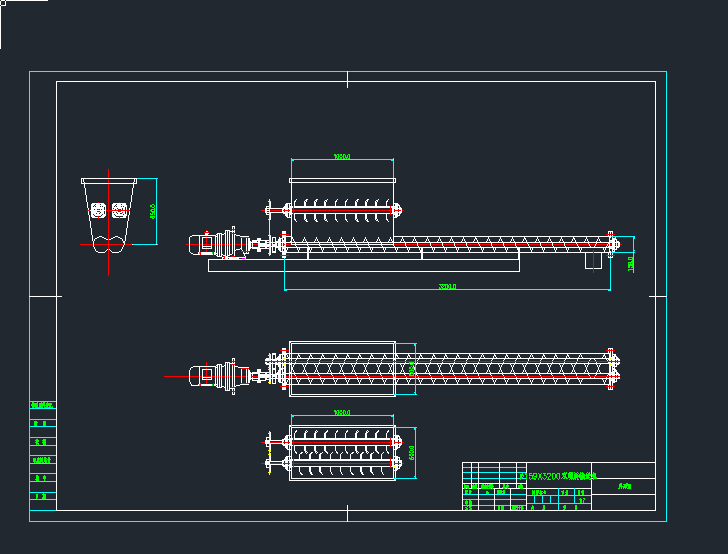The height and width of the screenshot is (554, 728).
Task: Click the 3200 length dimension text
Action: coord(447,287)
